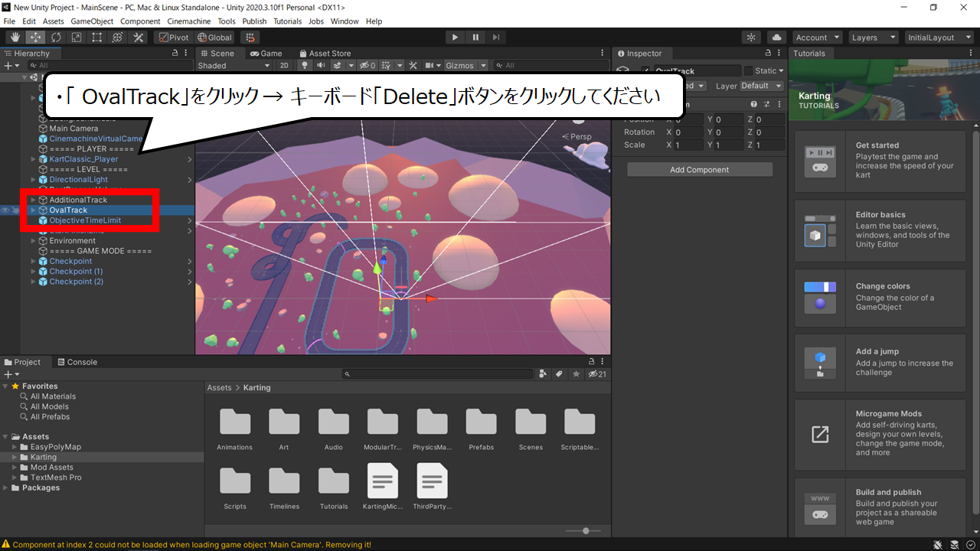Open the Build and publish tutorial
980x551 pixels.
point(880,507)
